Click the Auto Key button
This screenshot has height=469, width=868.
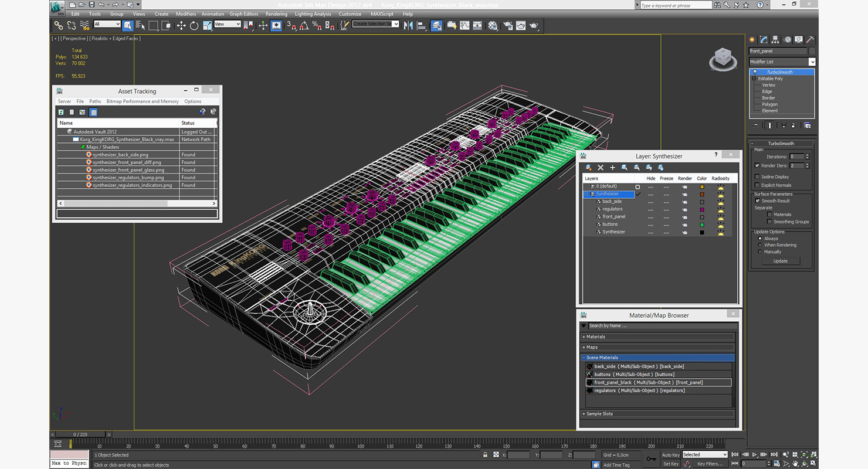[x=671, y=455]
